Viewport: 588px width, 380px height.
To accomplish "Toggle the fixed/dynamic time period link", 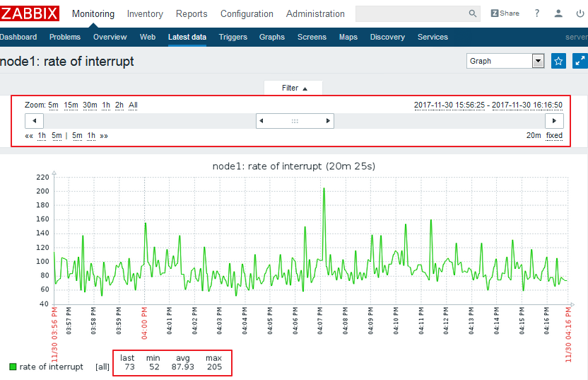I will tap(554, 135).
